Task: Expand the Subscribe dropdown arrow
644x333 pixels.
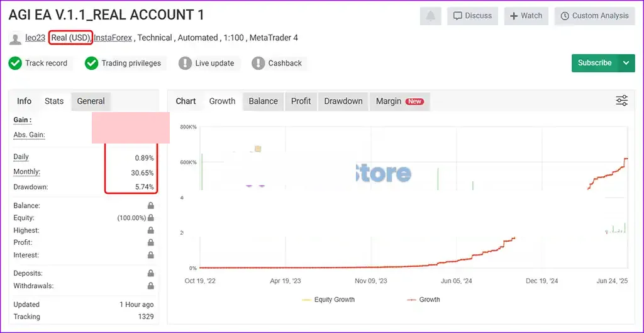Action: (x=626, y=63)
